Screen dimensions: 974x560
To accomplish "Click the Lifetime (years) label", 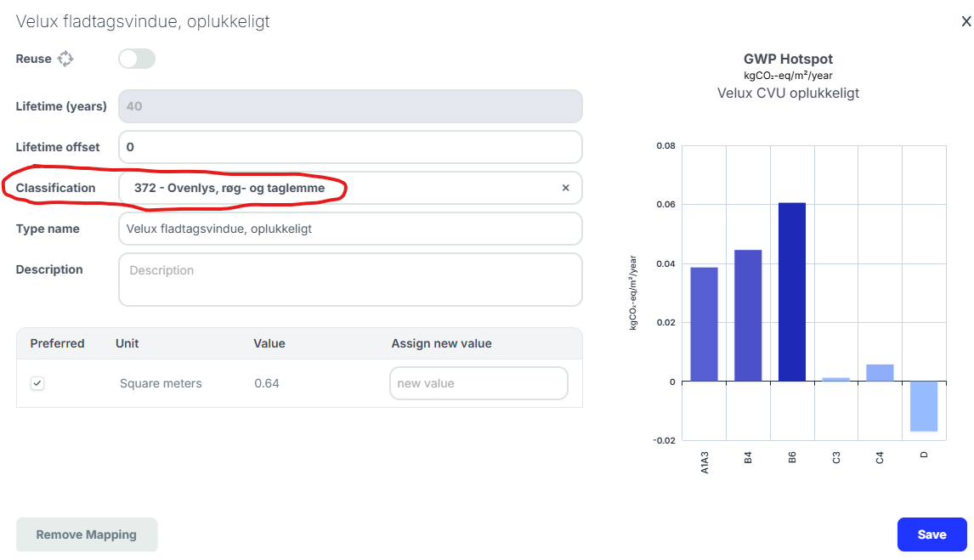I will point(61,106).
